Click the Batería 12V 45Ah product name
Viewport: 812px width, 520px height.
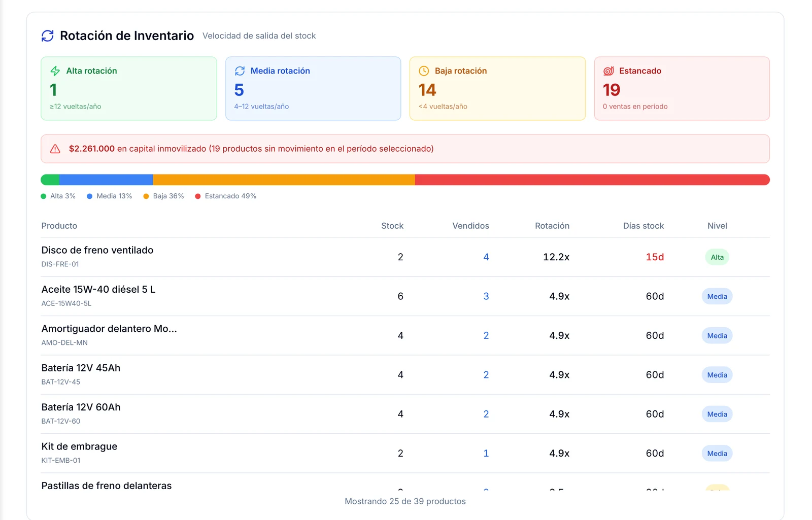[81, 368]
